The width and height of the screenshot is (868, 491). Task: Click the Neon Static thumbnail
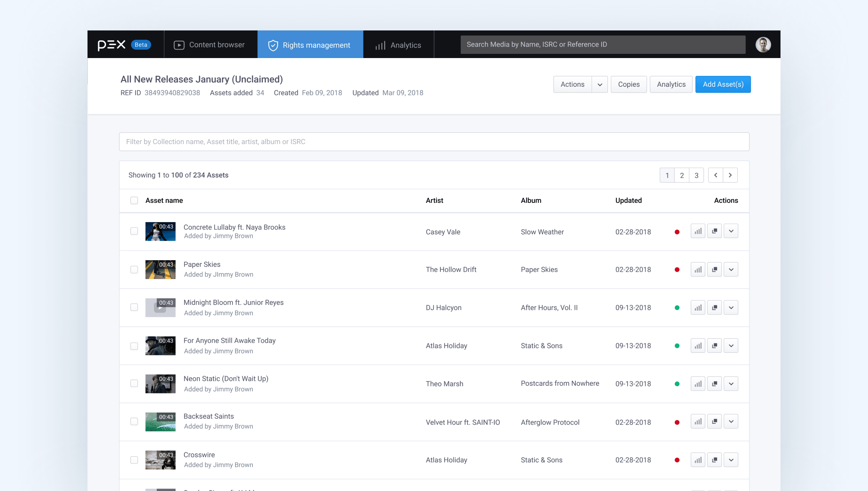(160, 384)
